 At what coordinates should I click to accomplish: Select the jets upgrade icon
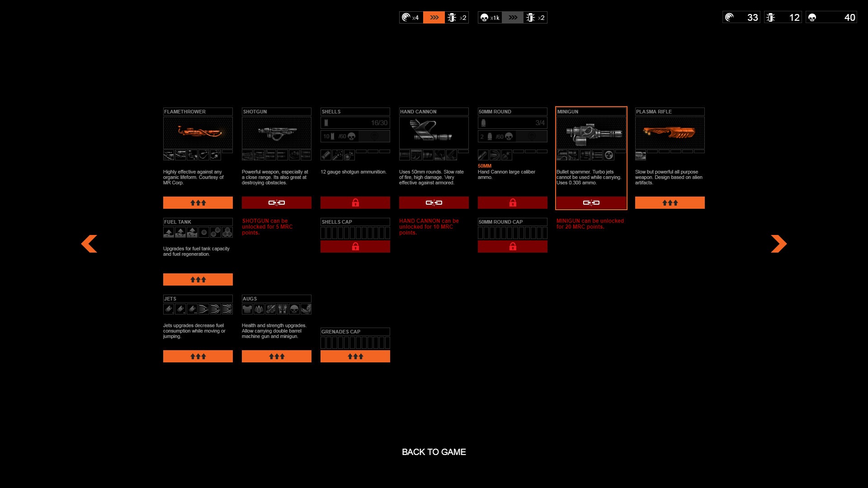point(169,309)
